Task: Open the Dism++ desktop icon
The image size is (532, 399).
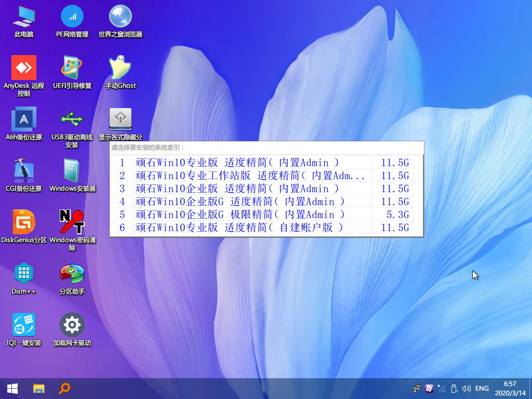Action: (x=24, y=273)
